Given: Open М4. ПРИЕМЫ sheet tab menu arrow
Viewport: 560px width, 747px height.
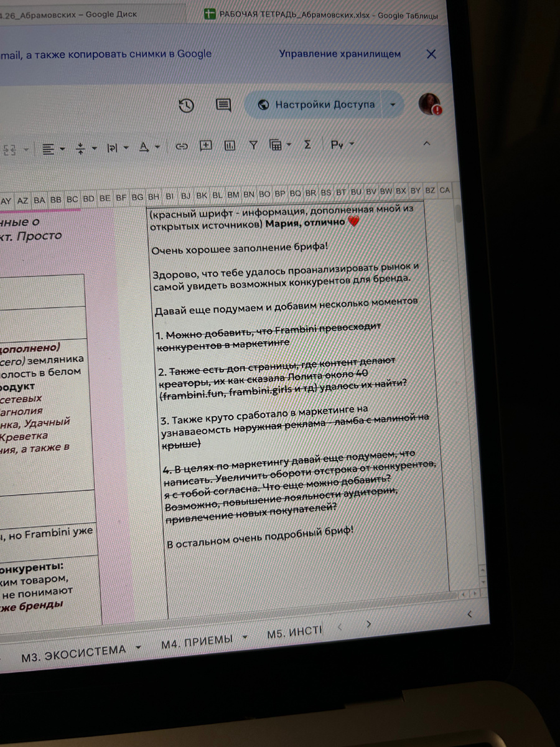Looking at the screenshot, I should tap(245, 637).
